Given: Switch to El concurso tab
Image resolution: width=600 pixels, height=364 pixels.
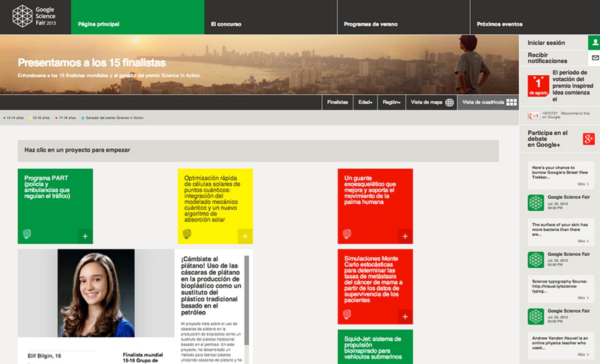Looking at the screenshot, I should (226, 24).
